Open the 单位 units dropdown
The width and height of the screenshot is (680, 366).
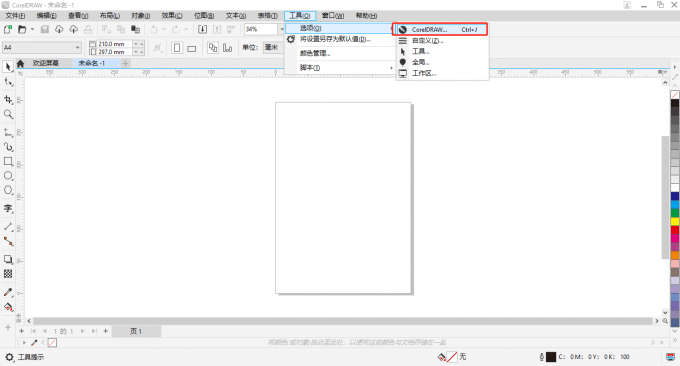coord(274,47)
